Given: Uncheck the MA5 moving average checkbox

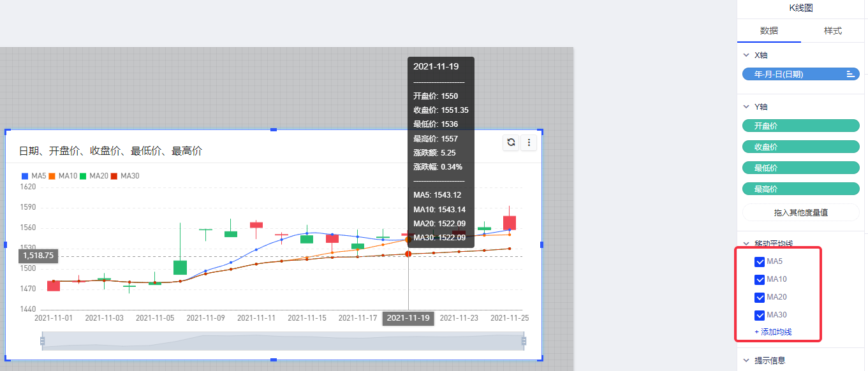Looking at the screenshot, I should pos(760,262).
